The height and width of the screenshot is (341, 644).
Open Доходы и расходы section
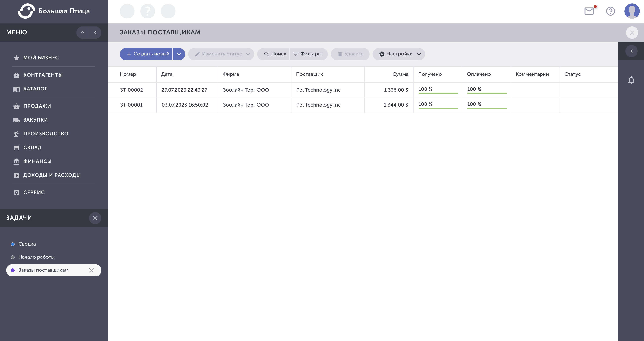[52, 175]
